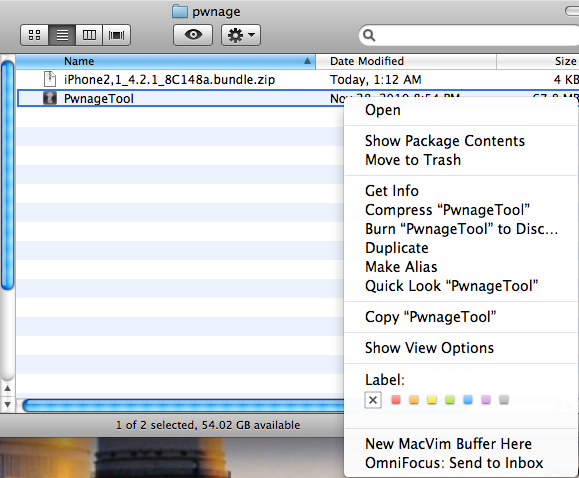Toggle sort direction arrow in Name column
Image resolution: width=579 pixels, height=478 pixels.
coord(307,61)
